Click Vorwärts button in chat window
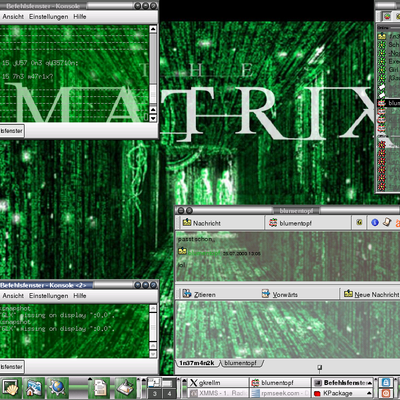The width and height of the screenshot is (400, 400). 279,294
